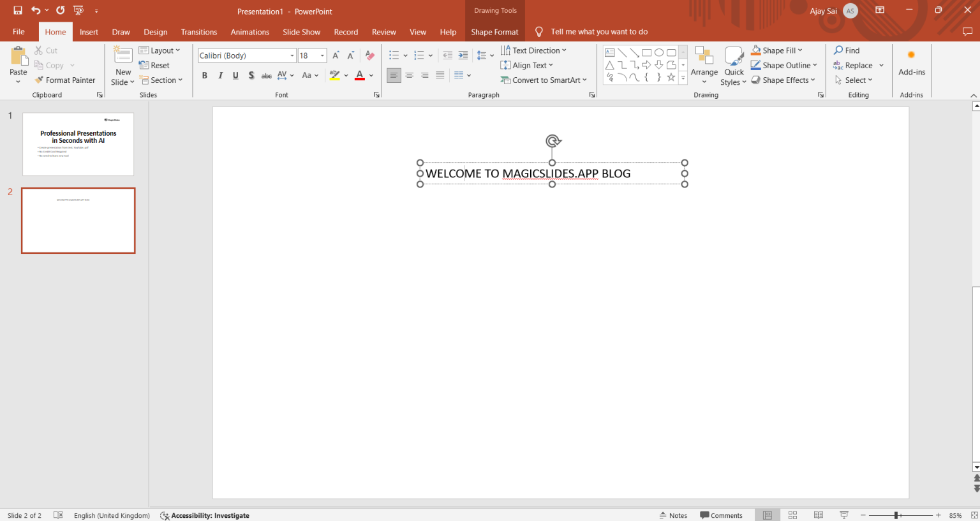Increase the list indent level
Viewport: 980px width, 521px height.
463,55
